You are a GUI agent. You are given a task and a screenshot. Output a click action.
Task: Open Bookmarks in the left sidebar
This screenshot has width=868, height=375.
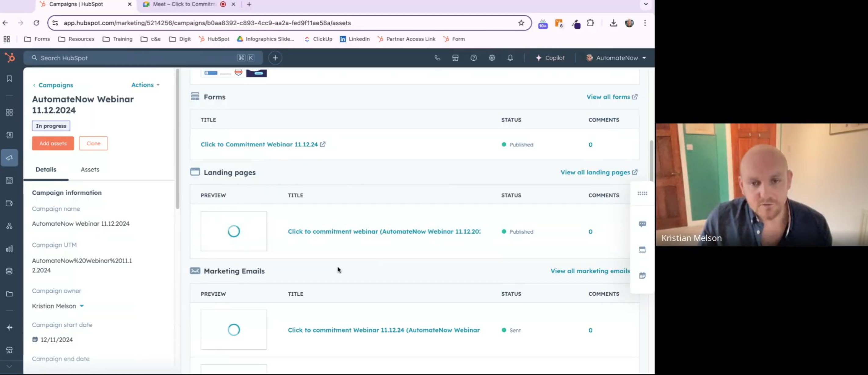9,79
